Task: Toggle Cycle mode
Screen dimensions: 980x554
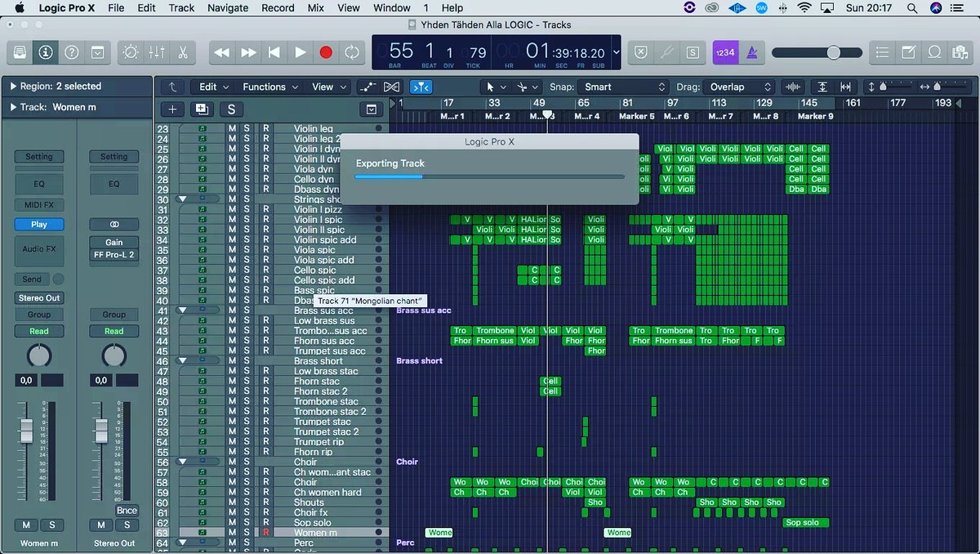Action: click(352, 52)
